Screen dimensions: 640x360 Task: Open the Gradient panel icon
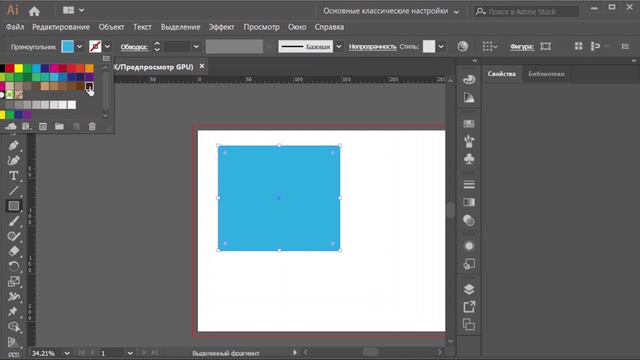[x=469, y=202]
